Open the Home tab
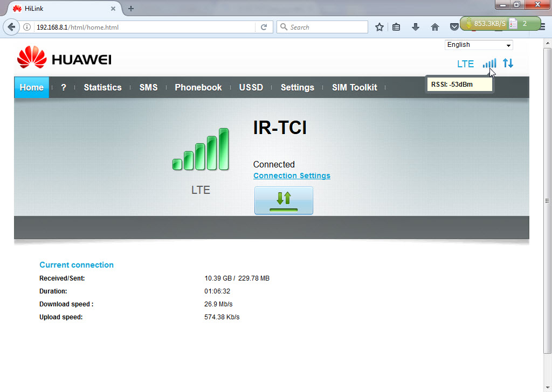The width and height of the screenshot is (552, 392). pos(32,87)
